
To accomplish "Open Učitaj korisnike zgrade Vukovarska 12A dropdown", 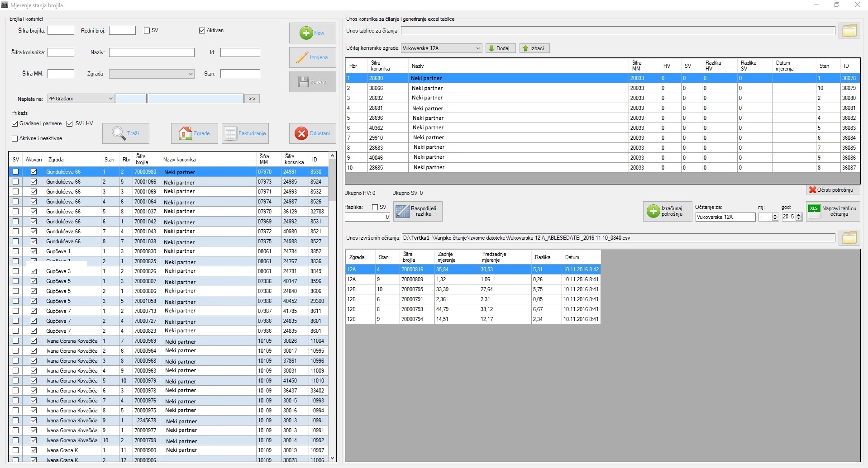I will coord(442,48).
